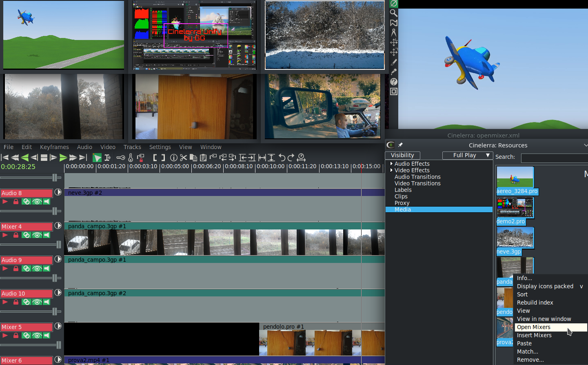Set the In point bracket icon
This screenshot has width=588, height=365.
click(x=155, y=157)
